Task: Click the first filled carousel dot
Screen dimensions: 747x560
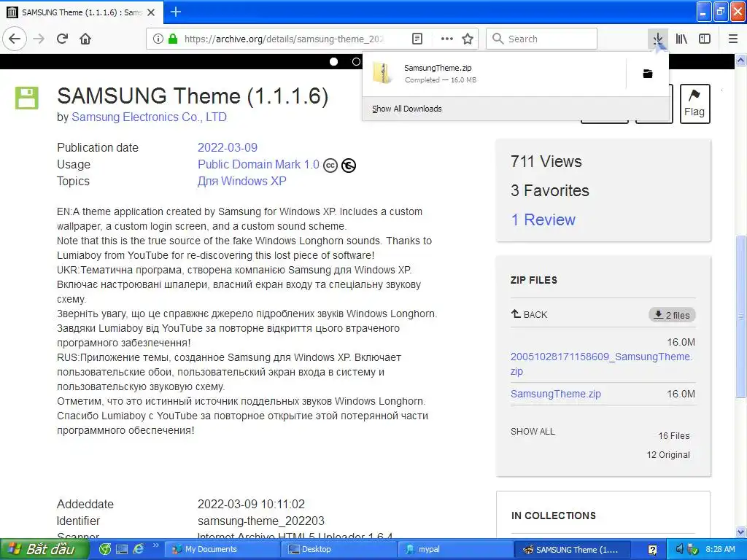Action: 334,61
